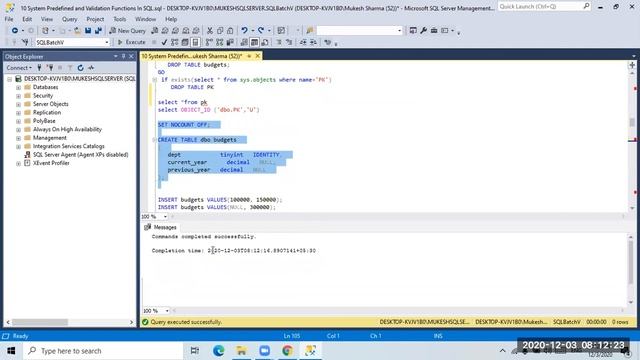Click the Display Estimated Execution Plan icon

(x=175, y=42)
